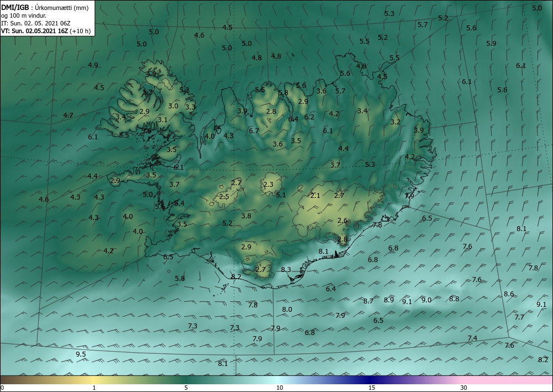Select the 3.8 value on the map
Screen dimensions: 553x392
tap(246, 216)
